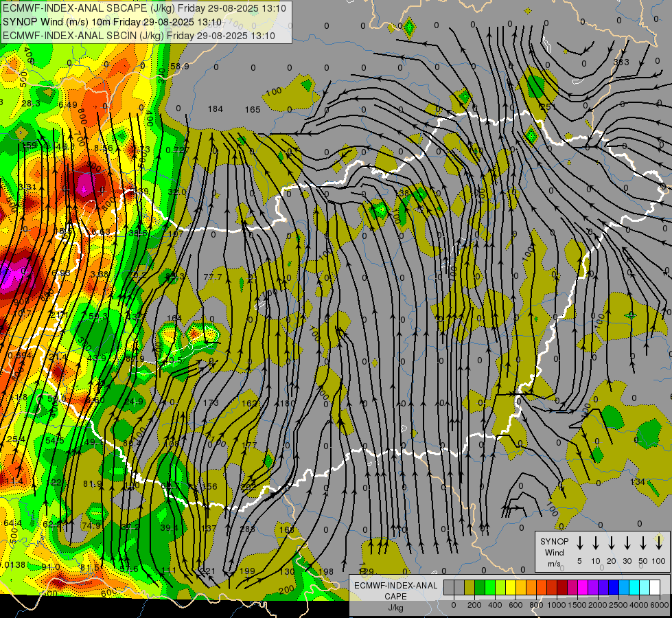Click the map value 156
Screen dimensions: 672x618
(x=209, y=486)
